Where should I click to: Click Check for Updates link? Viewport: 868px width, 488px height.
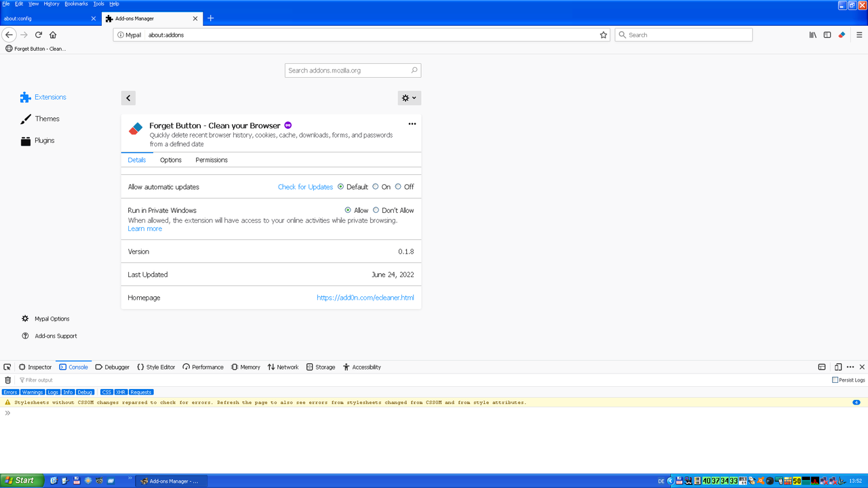(x=305, y=187)
